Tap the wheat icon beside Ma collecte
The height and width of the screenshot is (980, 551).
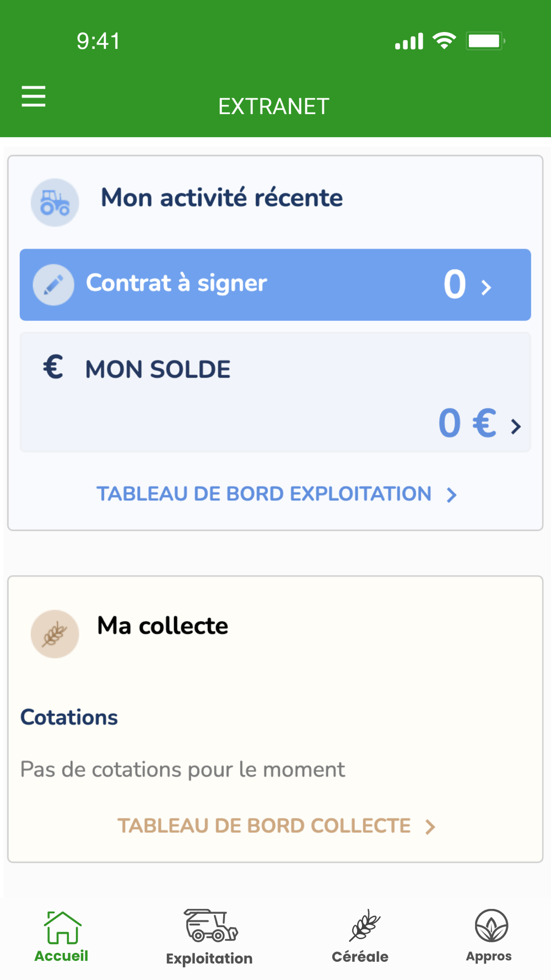(55, 634)
